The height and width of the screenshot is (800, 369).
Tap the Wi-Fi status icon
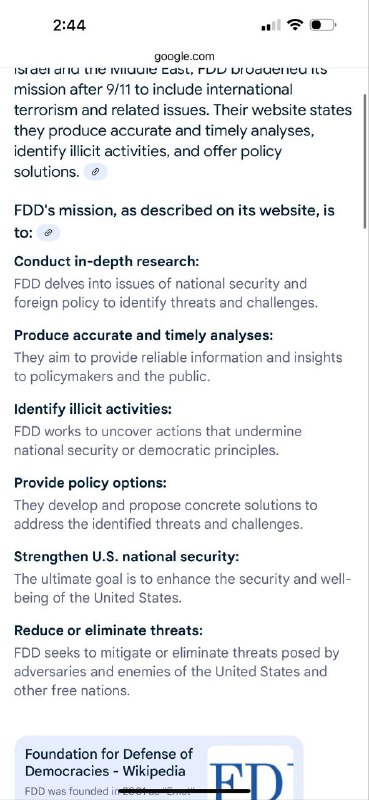point(295,25)
